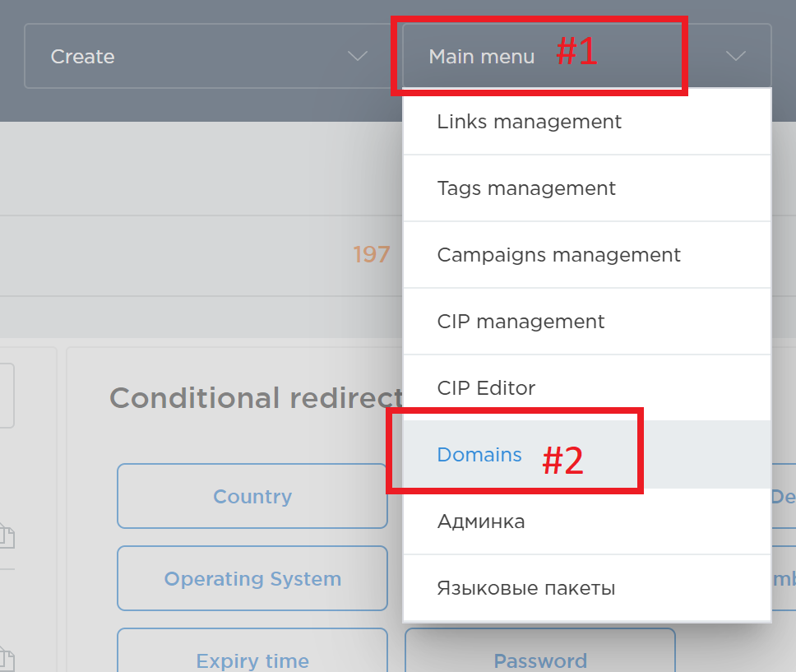This screenshot has height=672, width=796.
Task: Select Links management menu entry
Action: (587, 122)
